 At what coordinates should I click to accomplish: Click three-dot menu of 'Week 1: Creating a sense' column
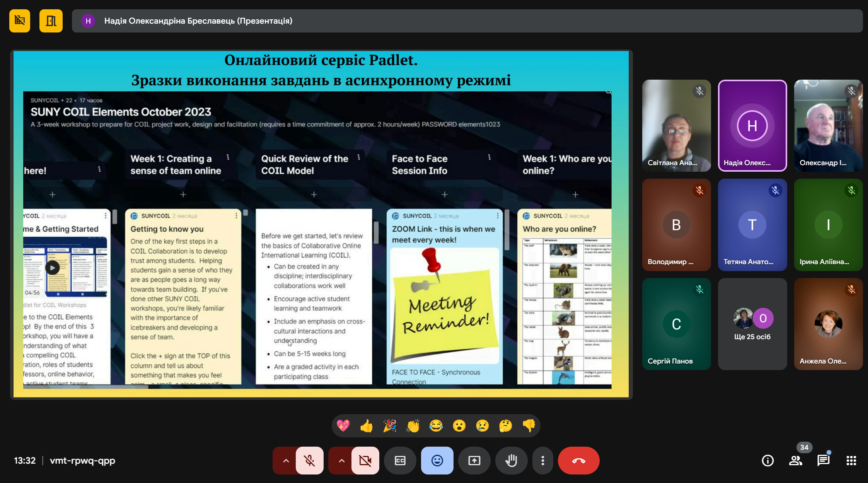228,157
